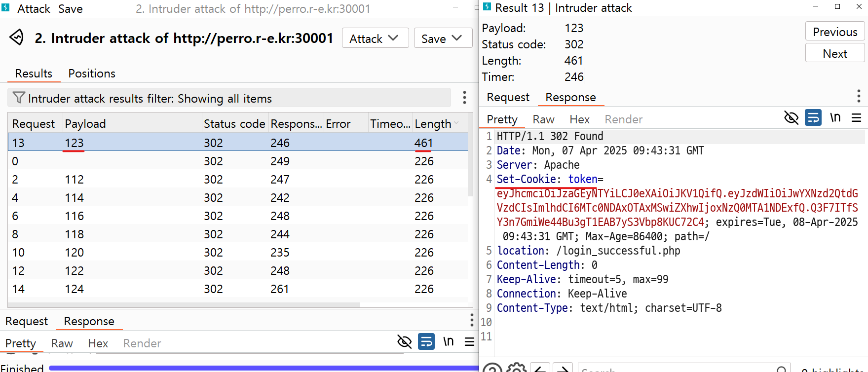Expand the Attack dropdown button
The height and width of the screenshot is (372, 868).
coord(375,38)
